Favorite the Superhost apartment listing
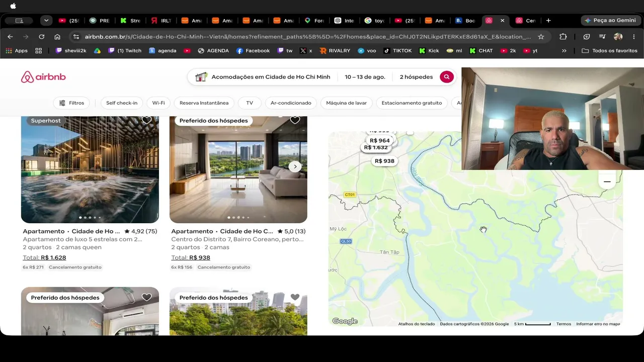The width and height of the screenshot is (644, 362). tap(146, 120)
